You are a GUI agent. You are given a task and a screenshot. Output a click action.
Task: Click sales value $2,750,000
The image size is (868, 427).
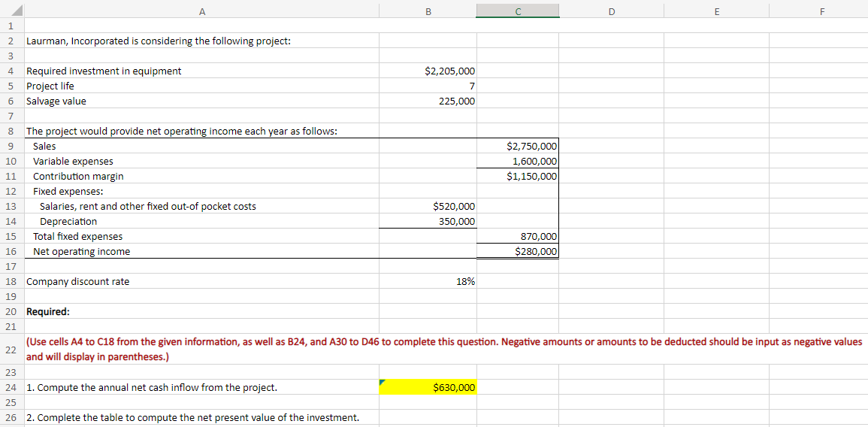tap(518, 146)
